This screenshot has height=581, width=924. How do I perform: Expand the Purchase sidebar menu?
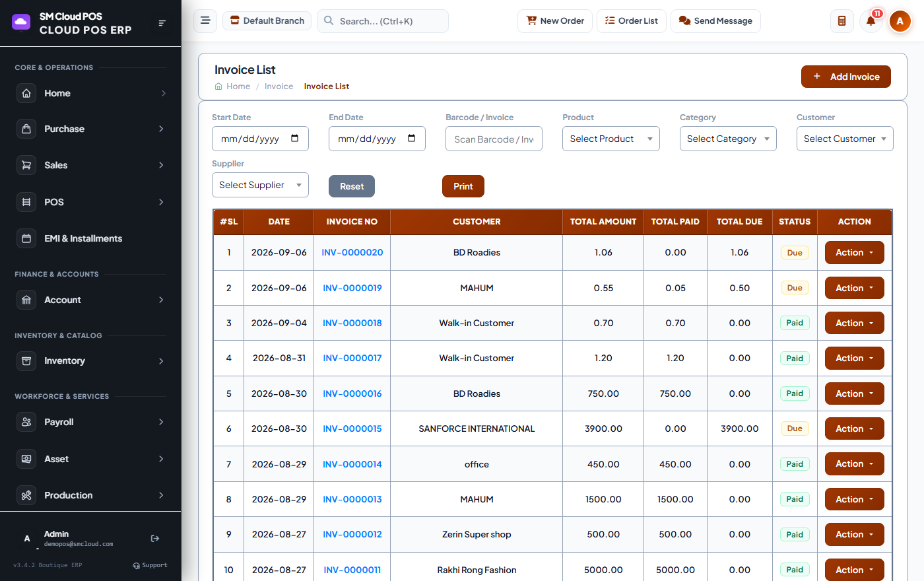(90, 129)
